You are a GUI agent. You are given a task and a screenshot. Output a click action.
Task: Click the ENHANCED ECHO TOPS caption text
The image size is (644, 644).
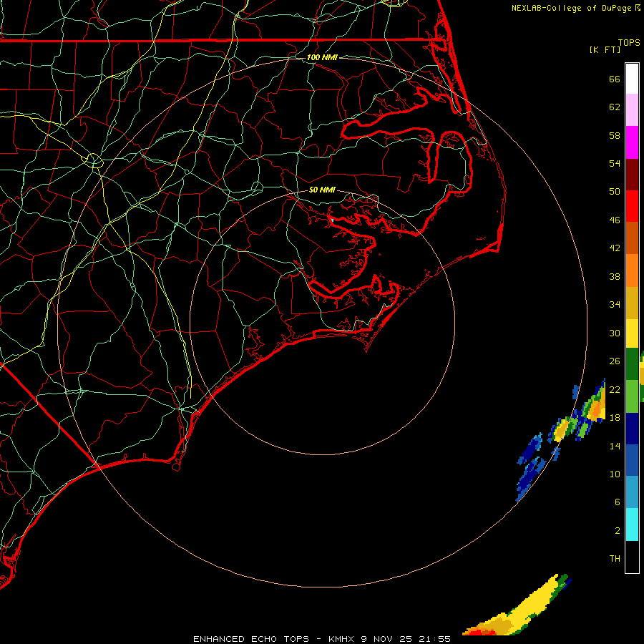pyautogui.click(x=251, y=639)
